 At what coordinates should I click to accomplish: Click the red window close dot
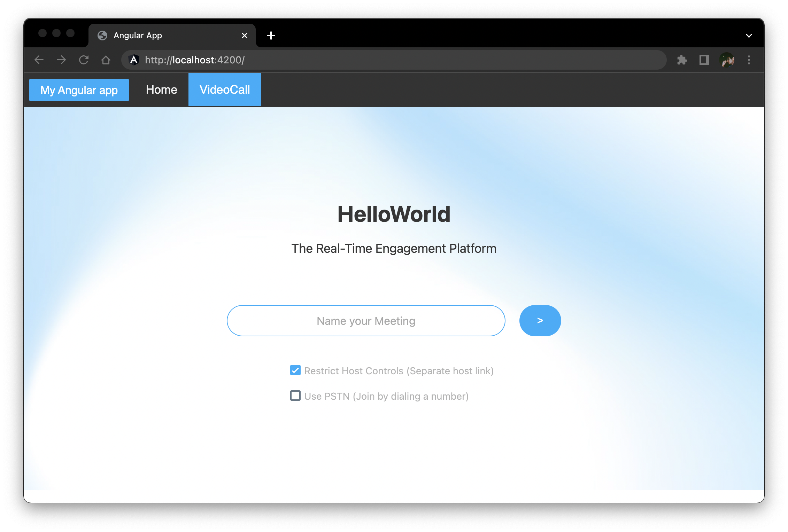43,33
